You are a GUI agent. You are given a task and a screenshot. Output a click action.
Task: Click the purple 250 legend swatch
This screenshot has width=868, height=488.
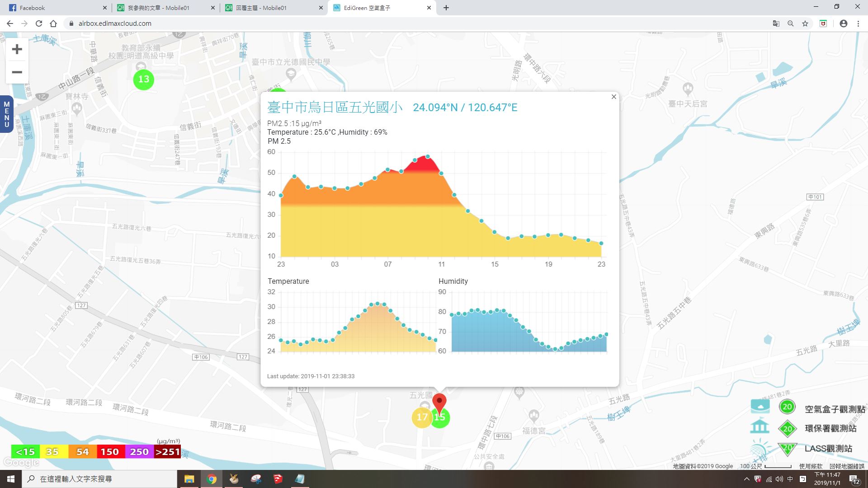click(x=139, y=452)
